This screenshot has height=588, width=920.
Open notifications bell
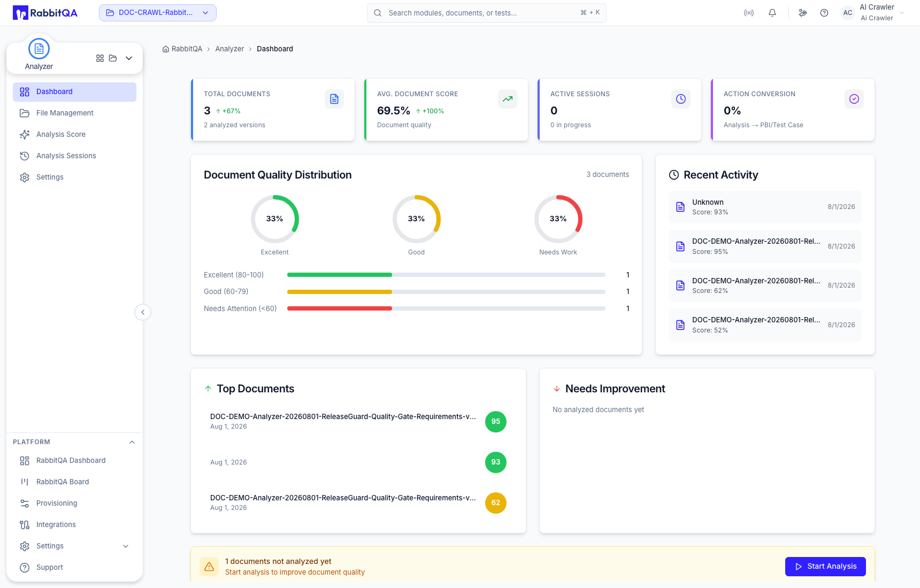772,13
